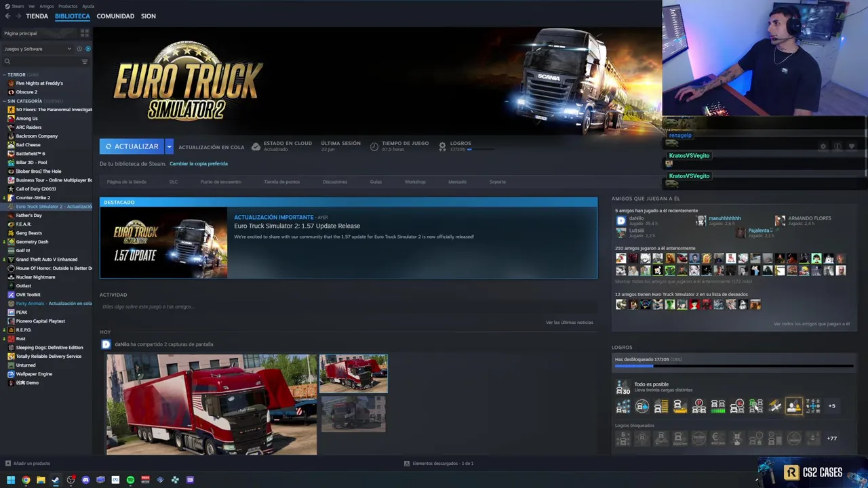Click the library search magnifier icon

[x=7, y=62]
